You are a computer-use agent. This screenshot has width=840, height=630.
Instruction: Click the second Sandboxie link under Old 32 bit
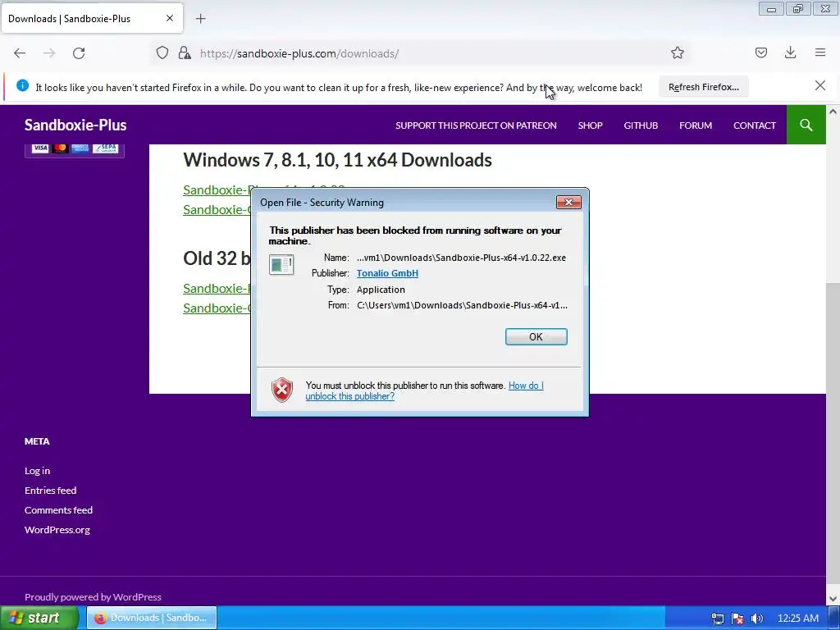pyautogui.click(x=217, y=308)
